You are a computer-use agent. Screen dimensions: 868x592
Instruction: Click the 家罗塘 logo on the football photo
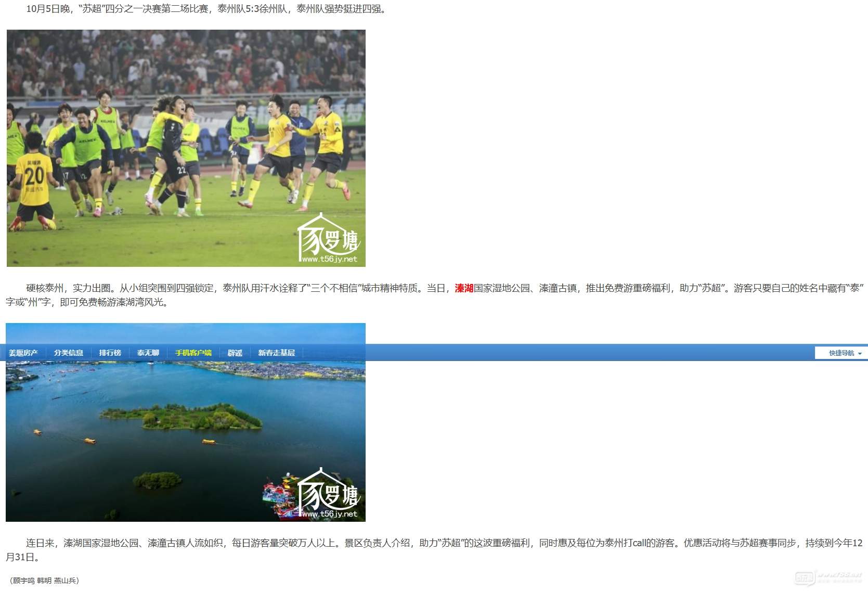[328, 237]
